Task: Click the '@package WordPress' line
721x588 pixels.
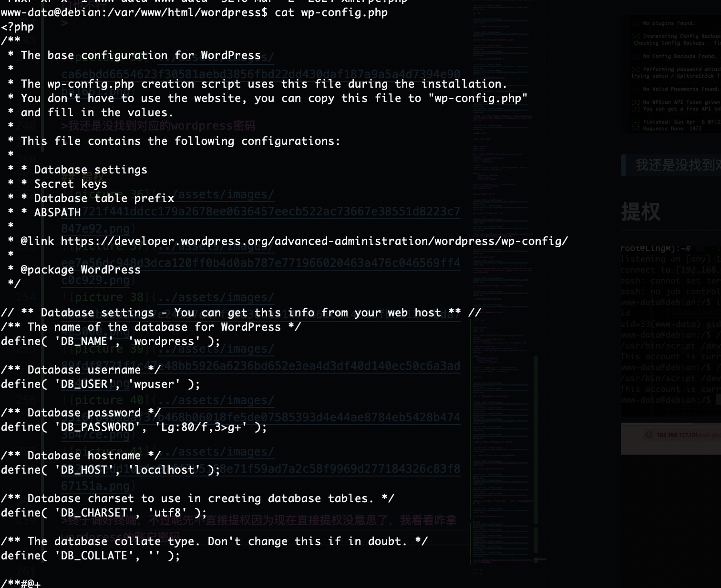Action: pos(81,270)
